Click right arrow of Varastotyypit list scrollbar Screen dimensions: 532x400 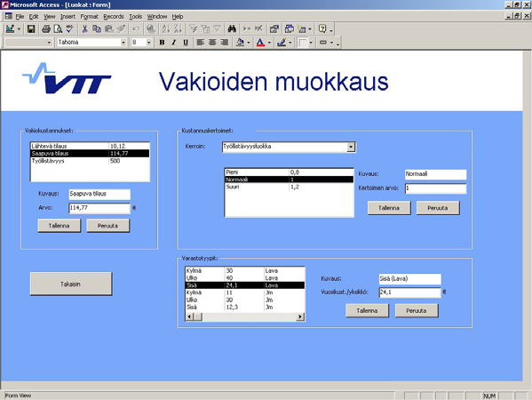click(300, 316)
